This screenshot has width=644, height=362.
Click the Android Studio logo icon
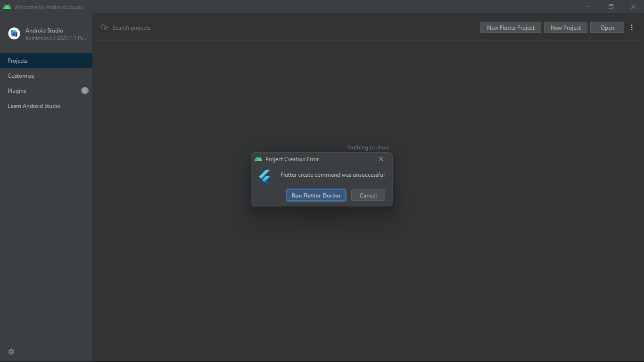coord(14,33)
